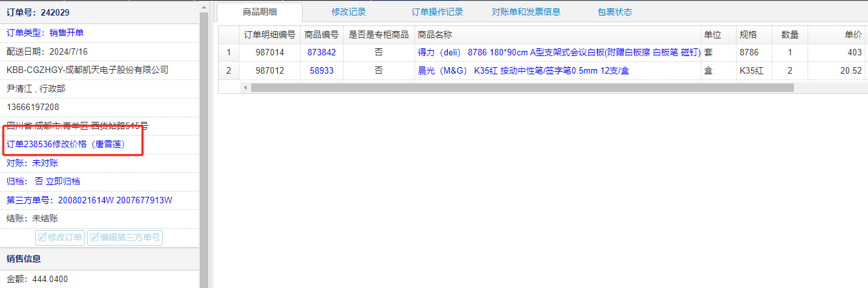Click the 商品编号 column header
This screenshot has height=288, width=868.
pos(321,35)
